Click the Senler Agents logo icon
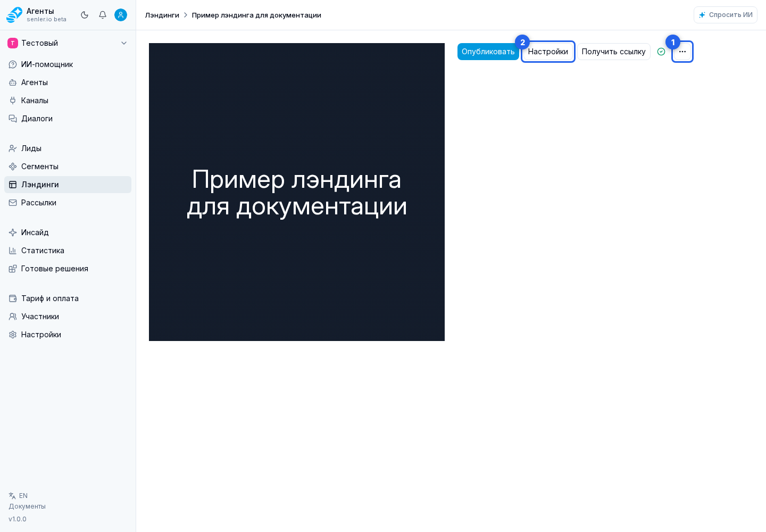The height and width of the screenshot is (532, 766). click(x=14, y=15)
